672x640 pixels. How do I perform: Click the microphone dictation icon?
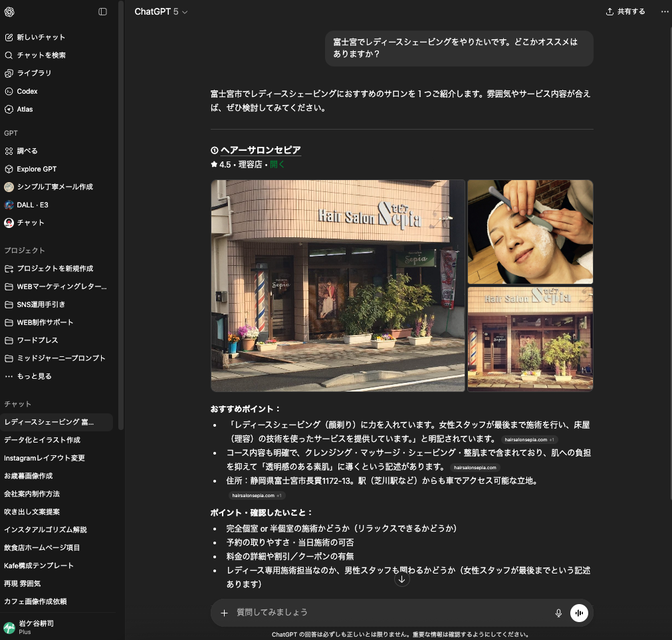[x=558, y=613]
